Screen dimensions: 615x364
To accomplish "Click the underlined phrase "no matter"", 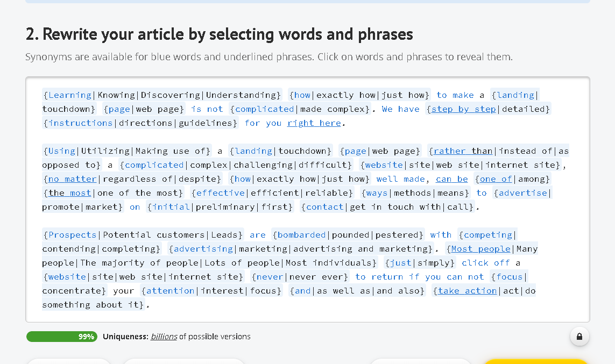I will [73, 179].
